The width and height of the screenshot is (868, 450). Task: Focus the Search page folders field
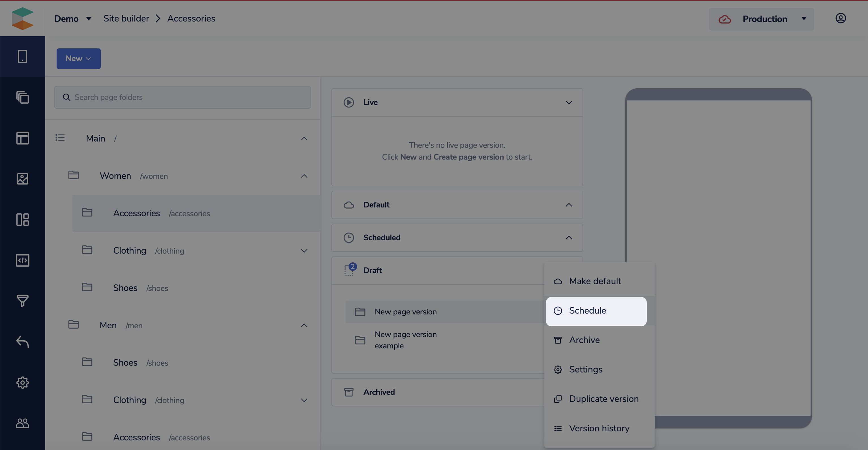tap(182, 97)
